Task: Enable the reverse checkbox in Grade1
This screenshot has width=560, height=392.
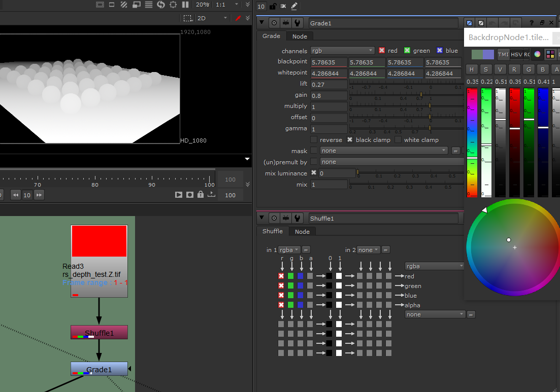Action: click(313, 139)
